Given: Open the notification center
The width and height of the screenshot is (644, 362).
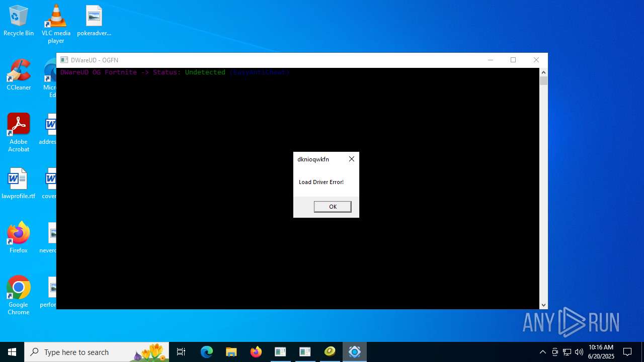Looking at the screenshot, I should pyautogui.click(x=627, y=352).
